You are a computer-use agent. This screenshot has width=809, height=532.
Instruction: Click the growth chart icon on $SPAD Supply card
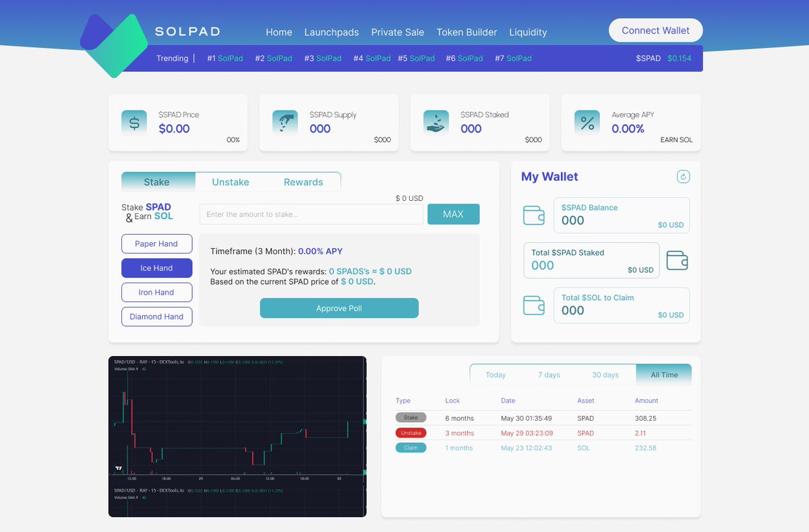pyautogui.click(x=284, y=123)
